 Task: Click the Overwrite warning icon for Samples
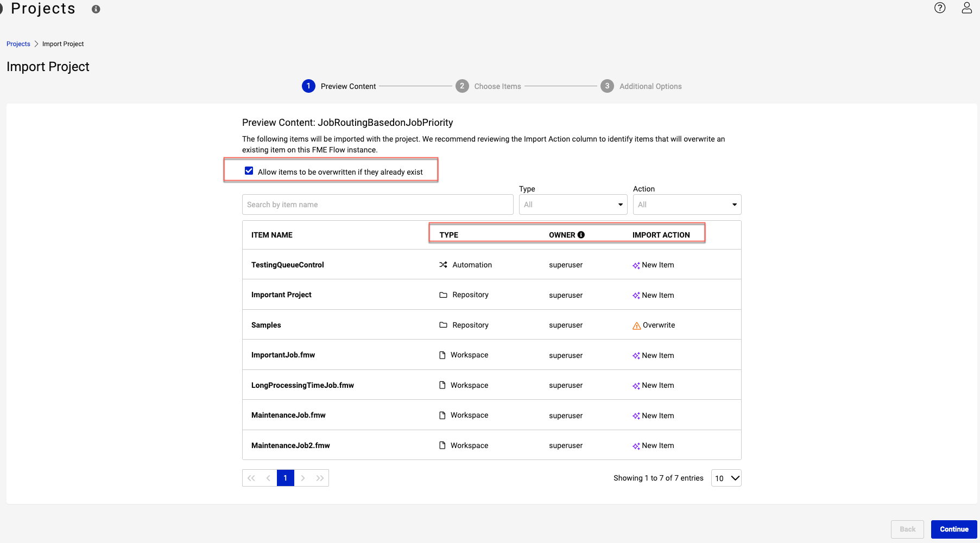(x=637, y=325)
